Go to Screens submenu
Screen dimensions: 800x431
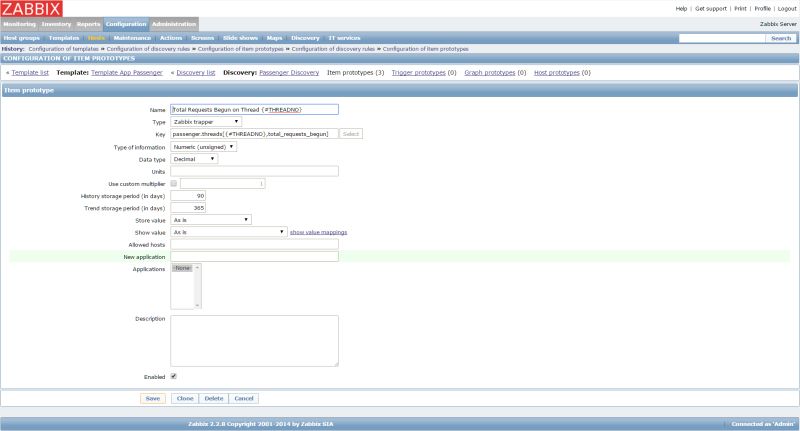click(203, 38)
